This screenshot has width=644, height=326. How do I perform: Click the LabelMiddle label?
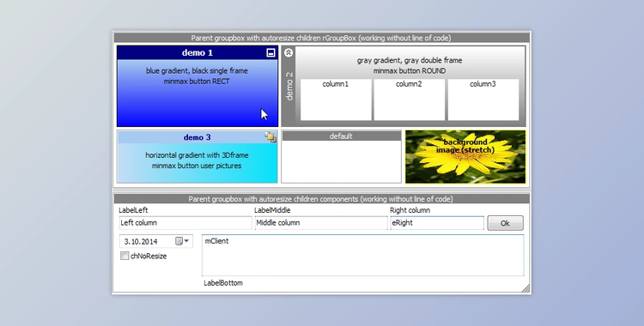tap(272, 210)
